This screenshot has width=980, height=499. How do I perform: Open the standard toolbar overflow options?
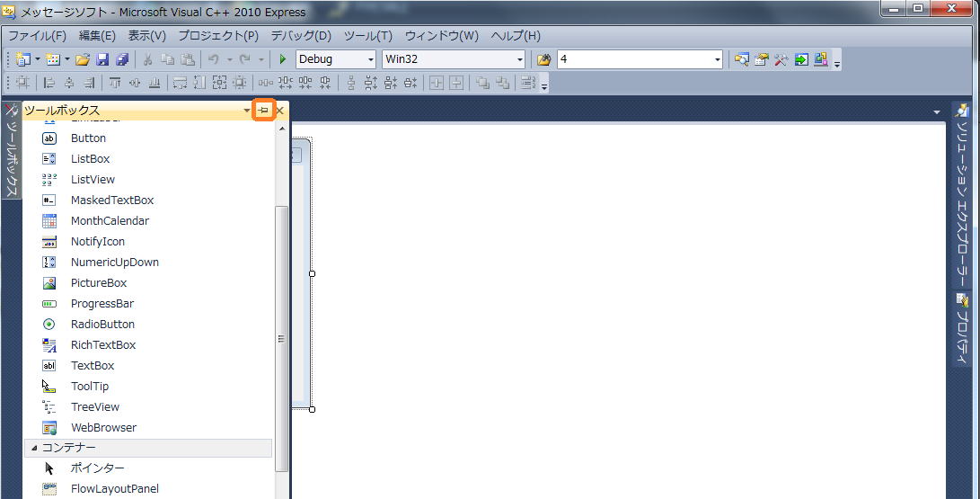point(837,63)
